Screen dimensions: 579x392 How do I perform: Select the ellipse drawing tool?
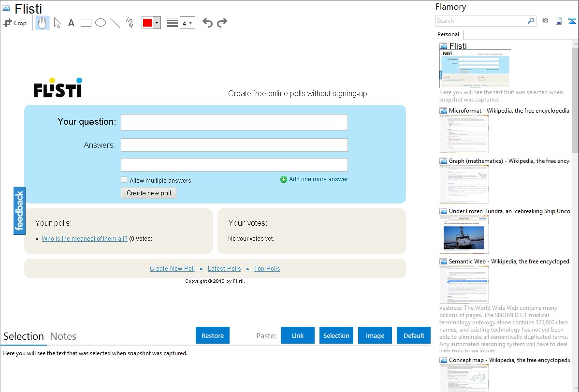[101, 23]
